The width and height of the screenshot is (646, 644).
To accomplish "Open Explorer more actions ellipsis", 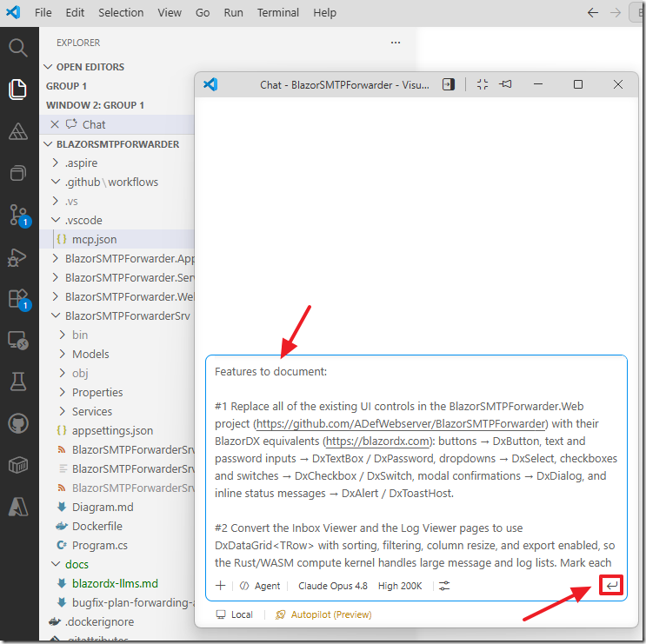I will [396, 43].
